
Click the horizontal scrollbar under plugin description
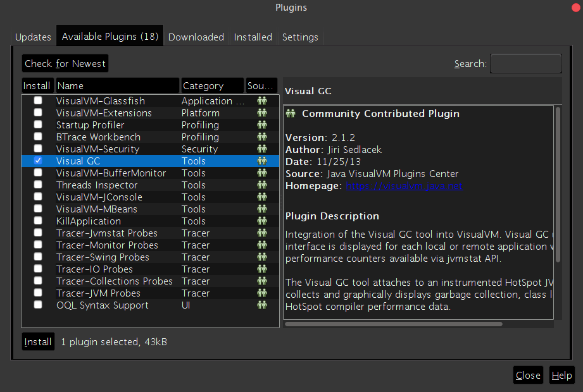coord(393,324)
